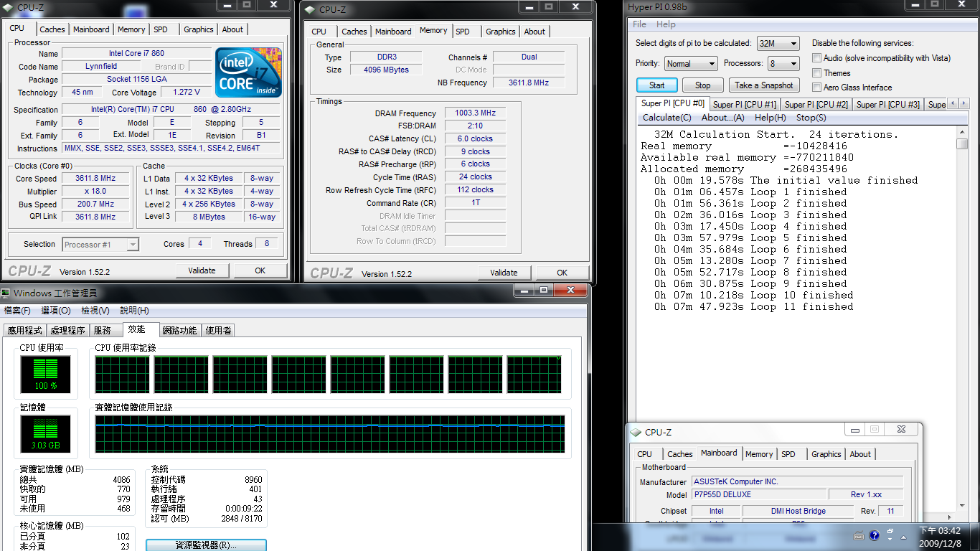Open the File menu in Hyper PI
The image size is (980, 551).
tap(639, 24)
